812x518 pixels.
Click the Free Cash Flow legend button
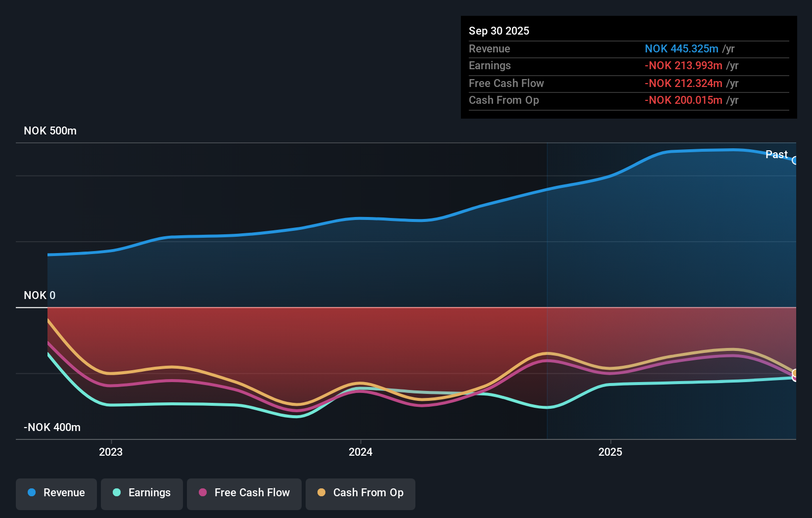point(244,493)
